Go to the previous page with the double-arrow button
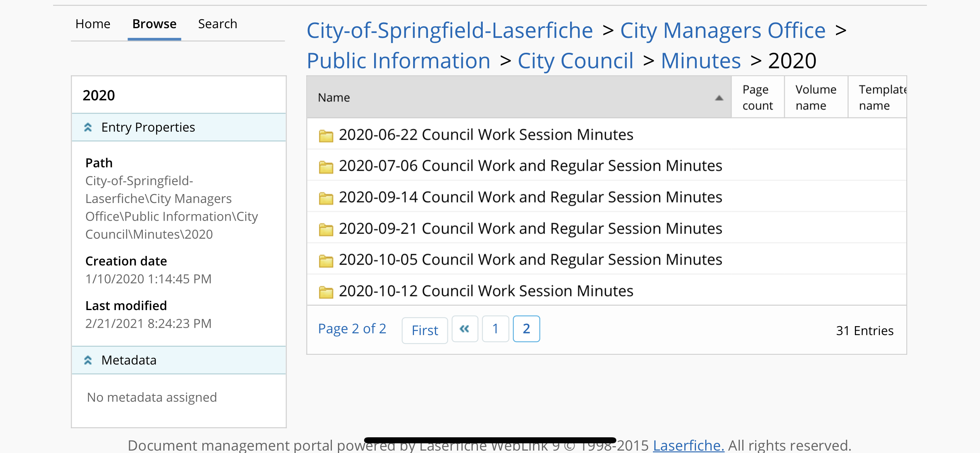The height and width of the screenshot is (453, 980). point(465,329)
